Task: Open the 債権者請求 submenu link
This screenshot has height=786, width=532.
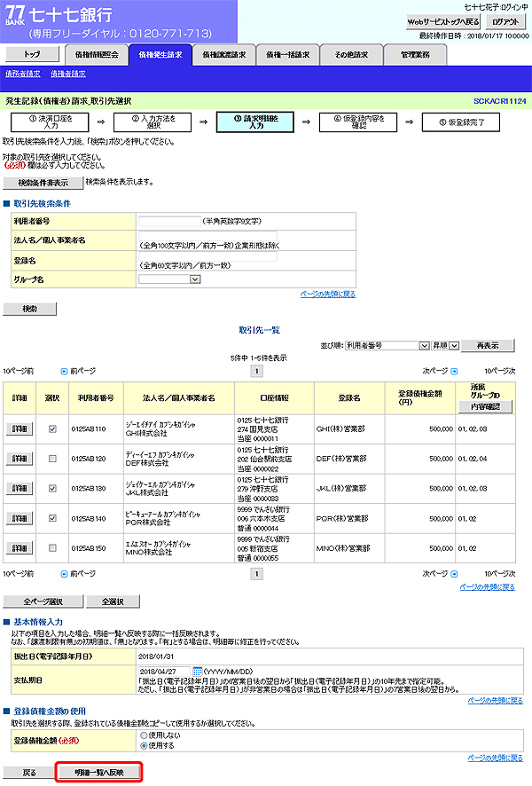Action: [x=68, y=74]
